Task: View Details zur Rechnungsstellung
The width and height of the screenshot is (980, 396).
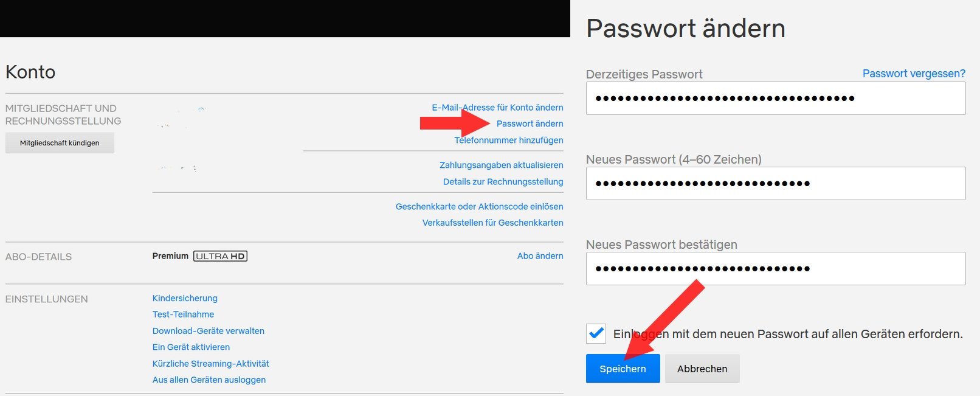Action: point(503,181)
